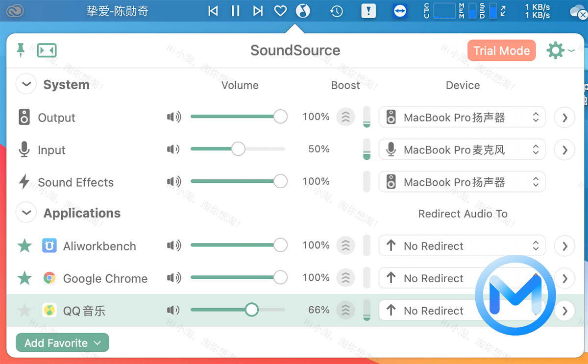This screenshot has width=588, height=364.
Task: Switch to compact window mode
Action: pos(47,50)
